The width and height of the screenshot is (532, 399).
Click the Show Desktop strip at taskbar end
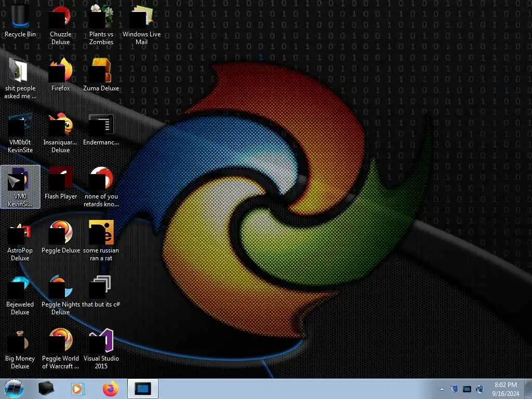click(528, 389)
